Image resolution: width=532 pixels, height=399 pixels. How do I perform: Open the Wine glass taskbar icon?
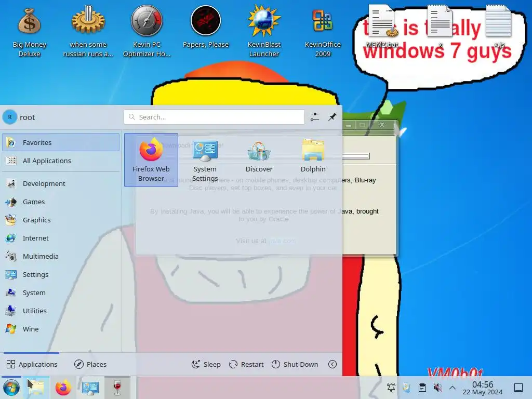[x=117, y=388]
